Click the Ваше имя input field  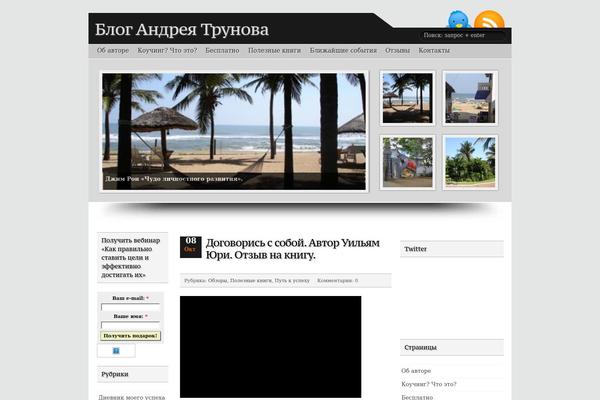point(130,325)
